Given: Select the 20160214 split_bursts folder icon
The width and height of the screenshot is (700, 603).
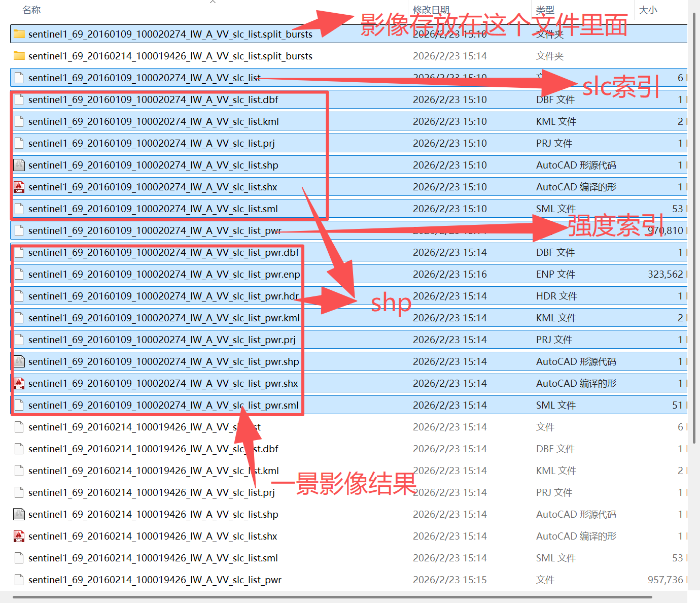Looking at the screenshot, I should point(19,56).
